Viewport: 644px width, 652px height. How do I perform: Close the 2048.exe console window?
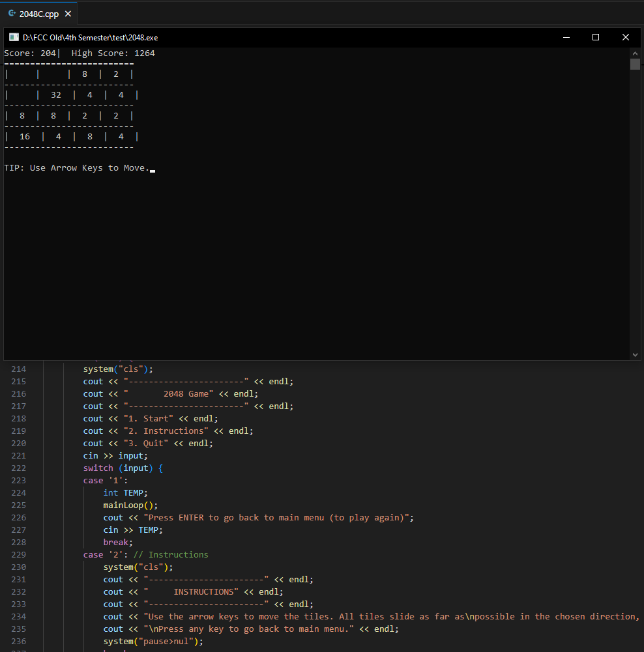625,37
